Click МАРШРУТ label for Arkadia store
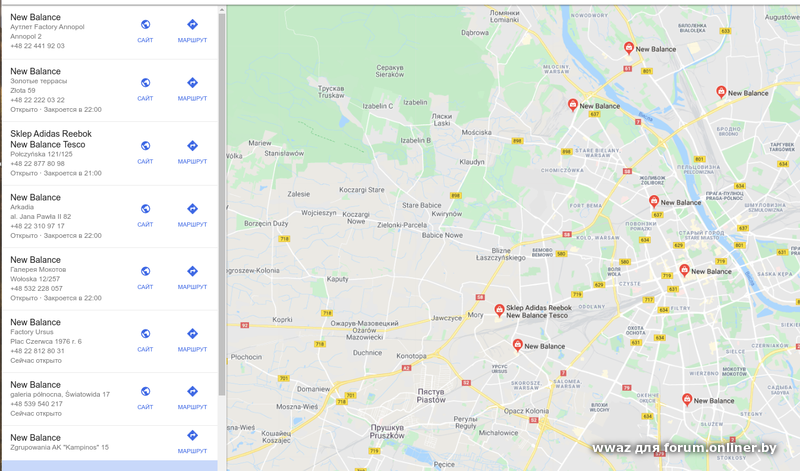Viewport: 800px width, 471px height. (x=192, y=225)
